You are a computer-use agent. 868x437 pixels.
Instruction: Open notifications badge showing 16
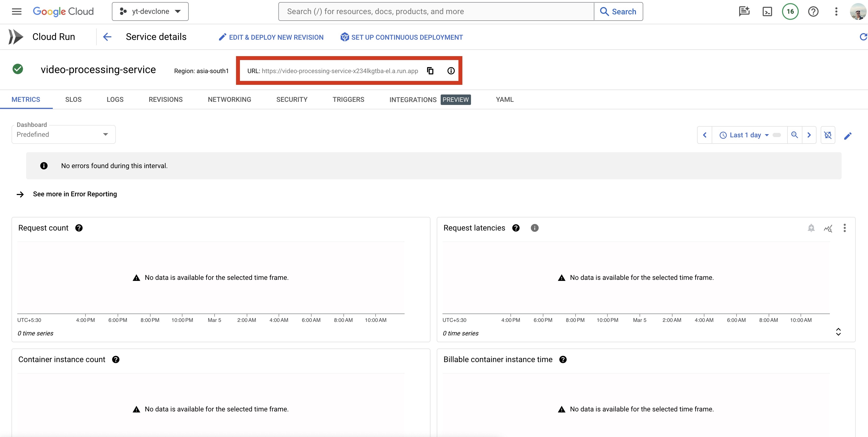[x=790, y=12]
